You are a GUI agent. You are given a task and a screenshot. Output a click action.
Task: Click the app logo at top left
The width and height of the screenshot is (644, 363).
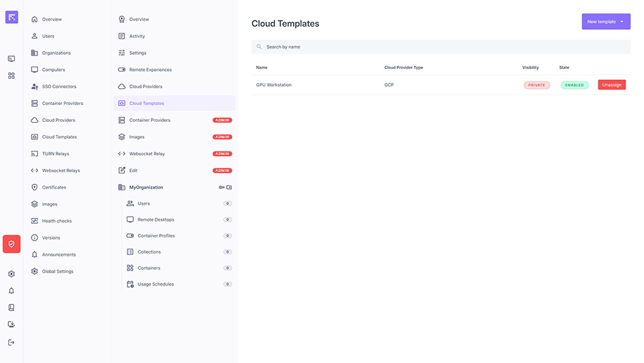pos(12,17)
